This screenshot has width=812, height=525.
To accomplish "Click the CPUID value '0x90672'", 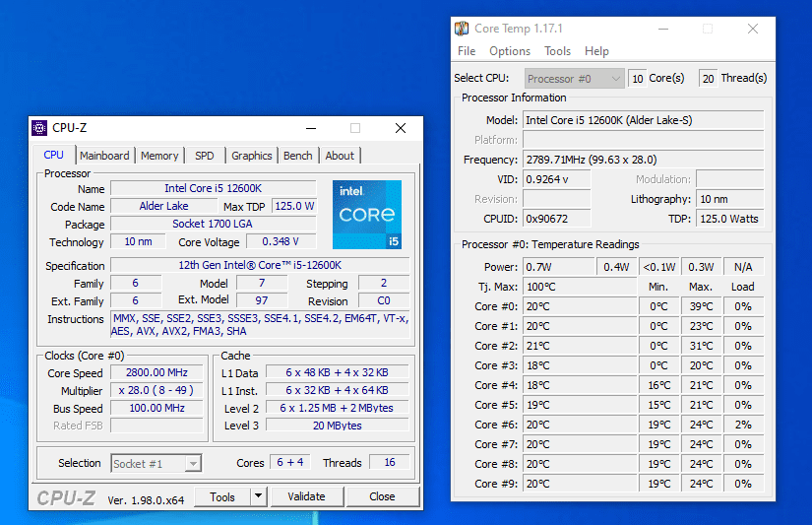I will 557,219.
